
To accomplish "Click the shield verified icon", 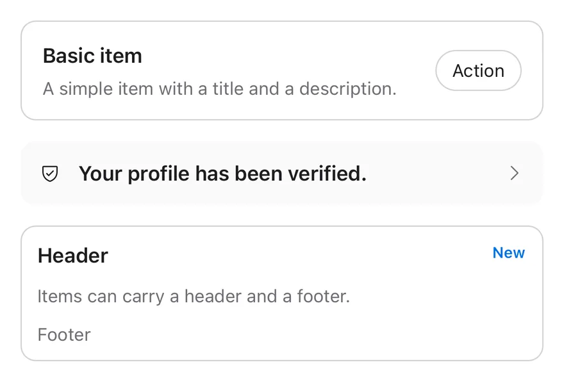I will click(x=50, y=174).
